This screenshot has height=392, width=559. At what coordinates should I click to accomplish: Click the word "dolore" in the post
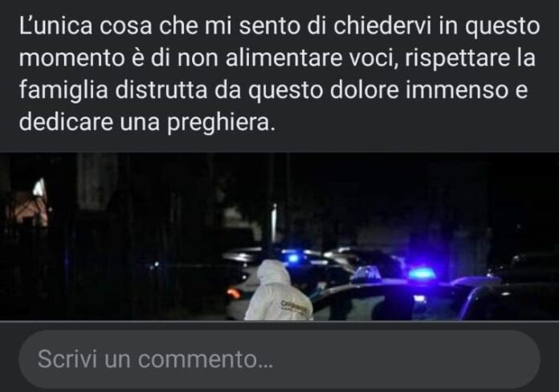[364, 90]
